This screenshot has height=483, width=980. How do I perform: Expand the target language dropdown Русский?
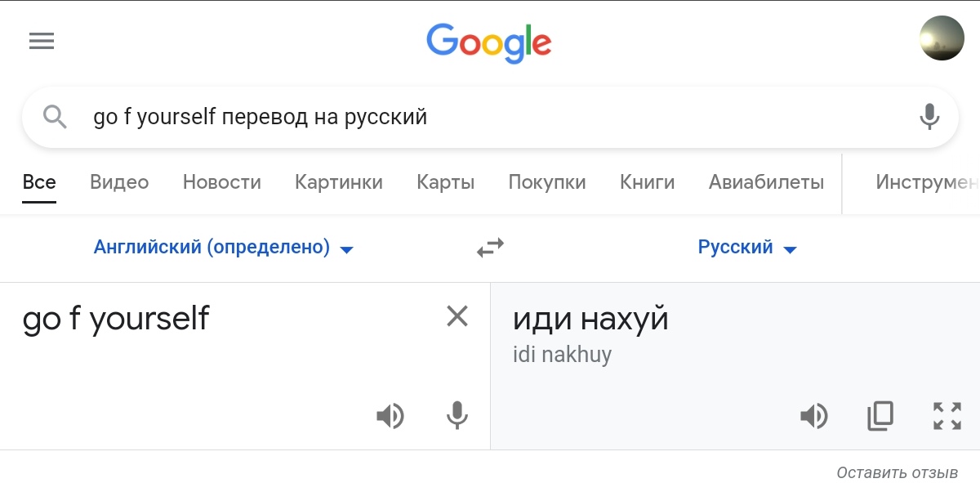click(746, 248)
